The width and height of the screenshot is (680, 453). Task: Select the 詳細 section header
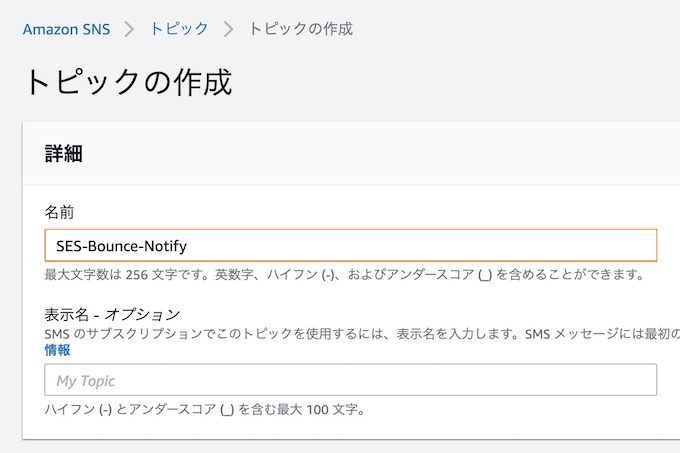[64, 153]
